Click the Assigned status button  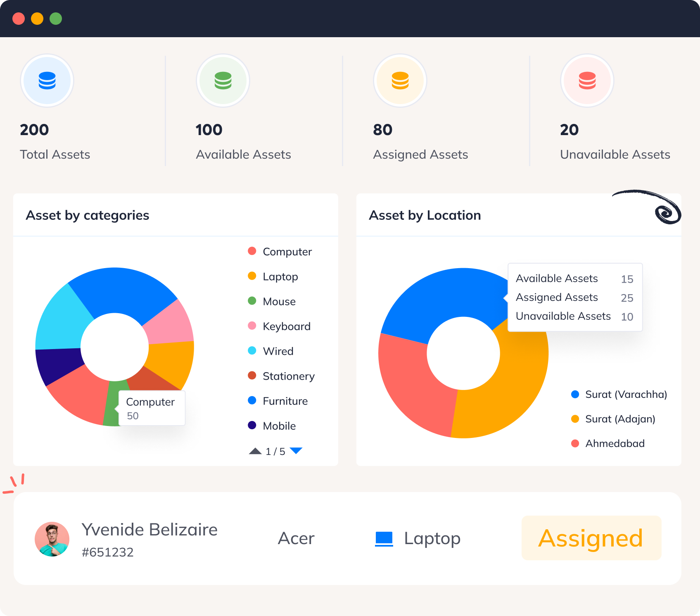(591, 538)
